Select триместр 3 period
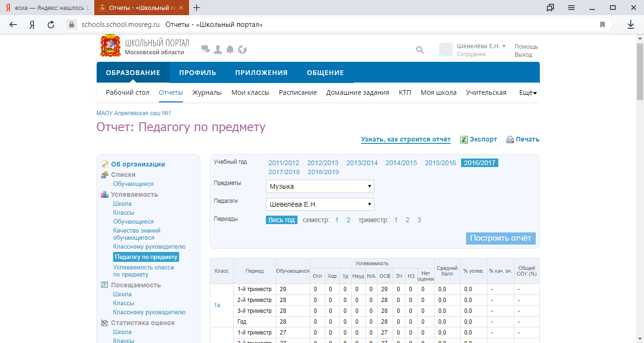This screenshot has width=644, height=343. [x=419, y=220]
